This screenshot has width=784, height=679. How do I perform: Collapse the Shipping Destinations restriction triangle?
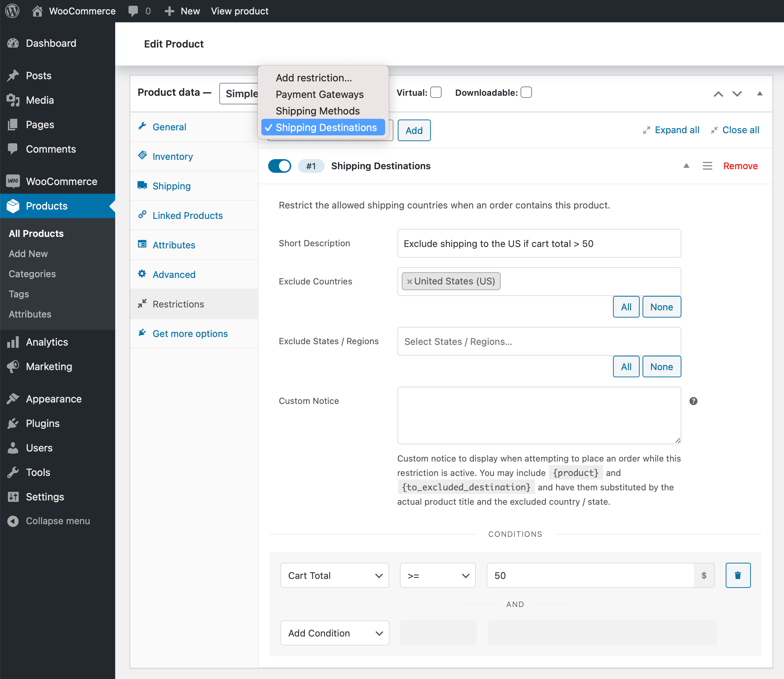click(686, 166)
